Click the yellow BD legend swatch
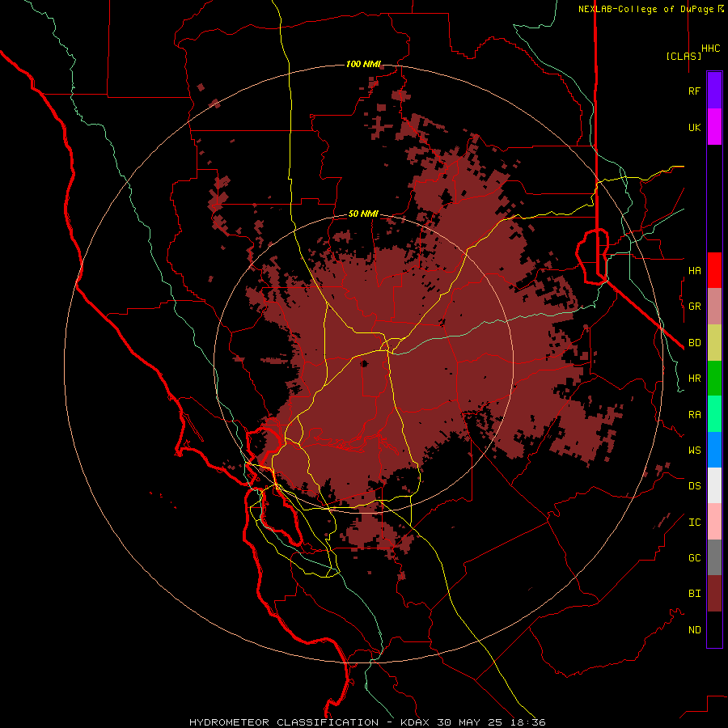The height and width of the screenshot is (728, 728). coord(714,343)
